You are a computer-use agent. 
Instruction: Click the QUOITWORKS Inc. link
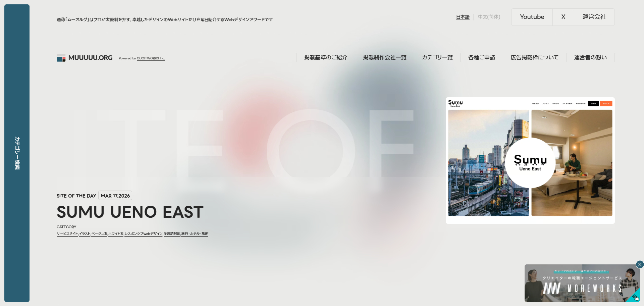pyautogui.click(x=151, y=58)
